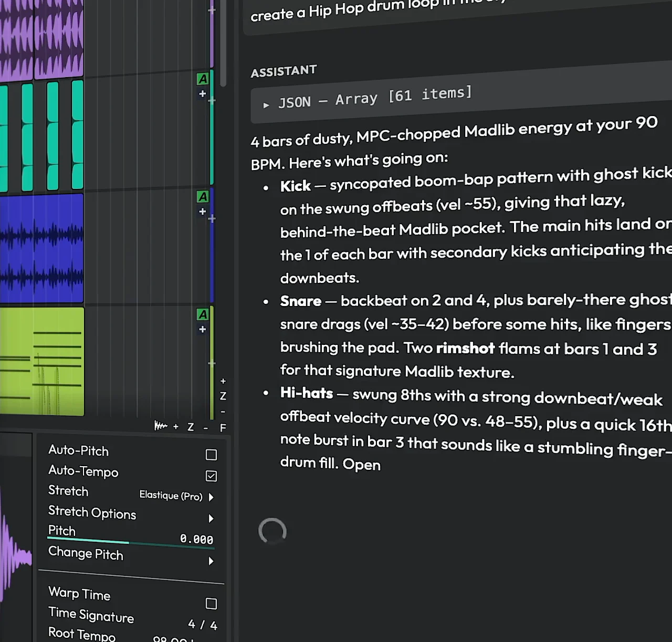Click the Stretch Options label
The height and width of the screenshot is (642, 672).
(x=92, y=513)
